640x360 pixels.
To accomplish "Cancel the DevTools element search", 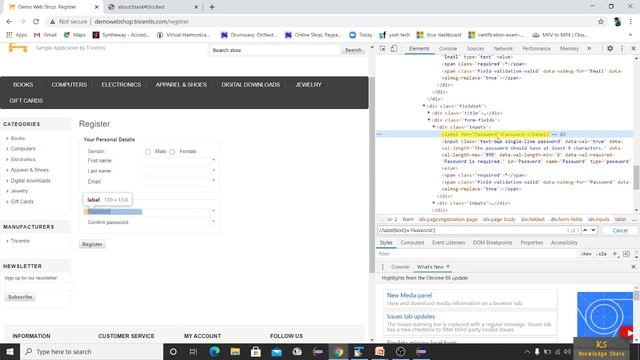I will 620,230.
